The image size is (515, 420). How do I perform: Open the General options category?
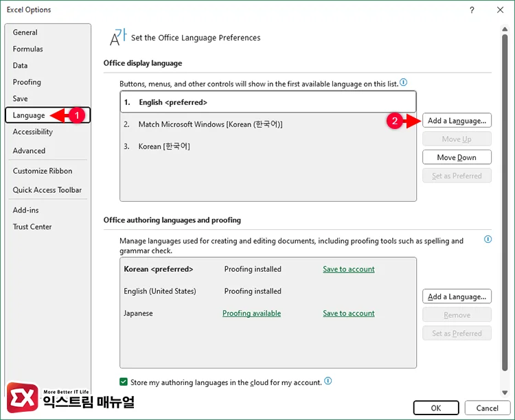[25, 32]
